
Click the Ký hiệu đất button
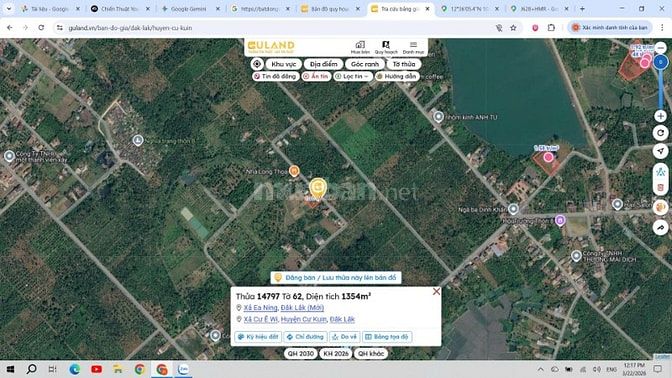pos(258,337)
